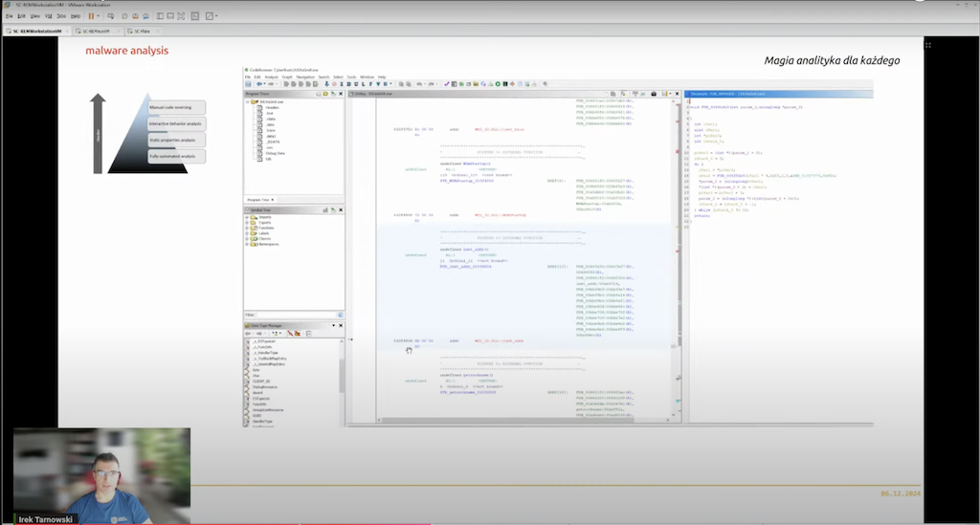Screen dimensions: 980x525
Task: Switch to the SC-REMnuxVM tab
Action: pyautogui.click(x=96, y=31)
